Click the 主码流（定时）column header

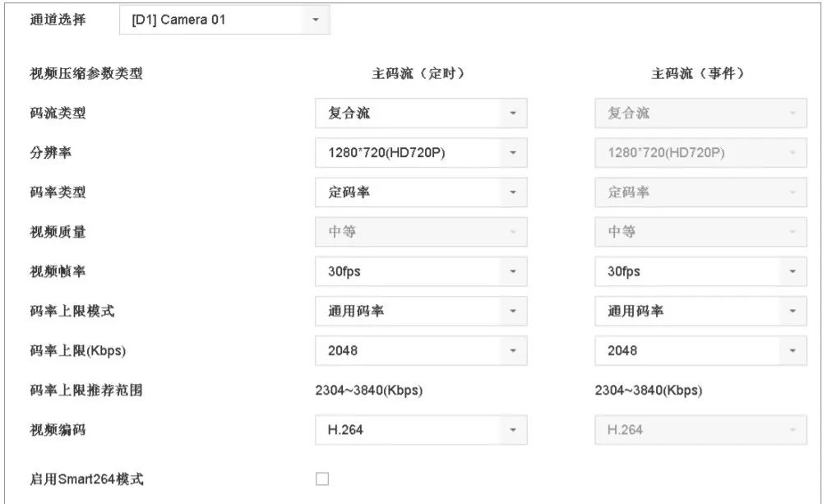pos(418,73)
